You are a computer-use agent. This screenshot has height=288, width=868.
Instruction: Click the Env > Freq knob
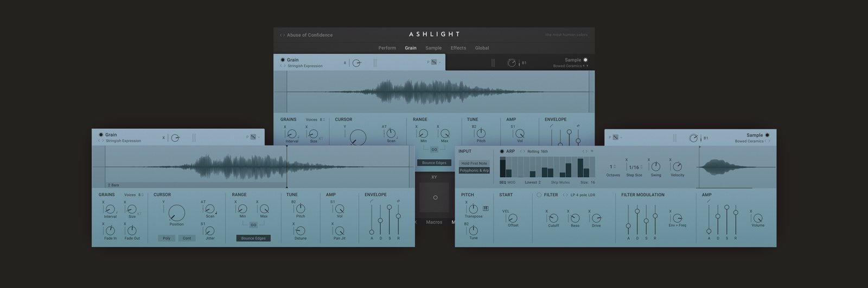(676, 217)
